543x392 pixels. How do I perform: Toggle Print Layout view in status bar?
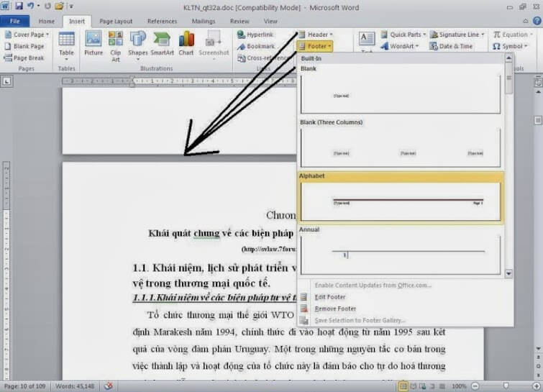pyautogui.click(x=404, y=386)
